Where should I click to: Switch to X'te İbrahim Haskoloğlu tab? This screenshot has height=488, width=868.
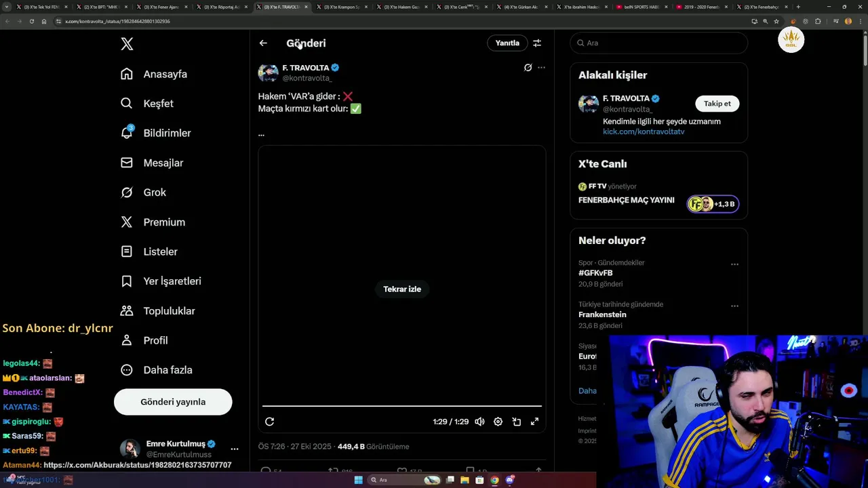[x=581, y=7]
